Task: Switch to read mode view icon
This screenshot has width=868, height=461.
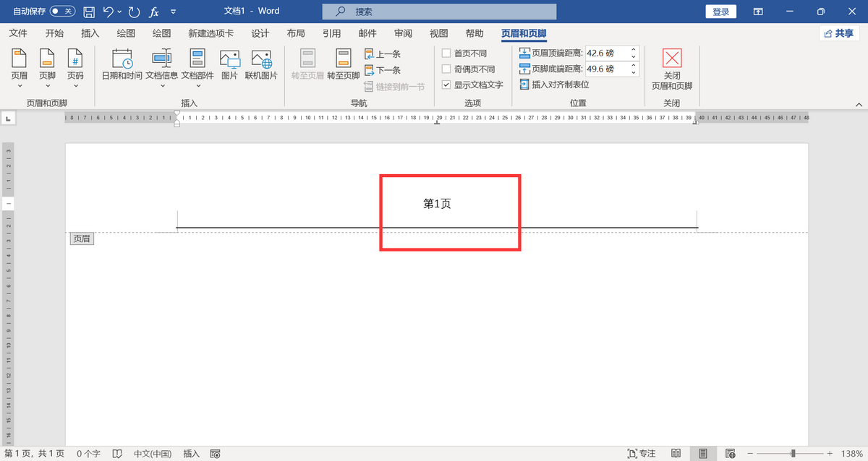Action: (676, 454)
